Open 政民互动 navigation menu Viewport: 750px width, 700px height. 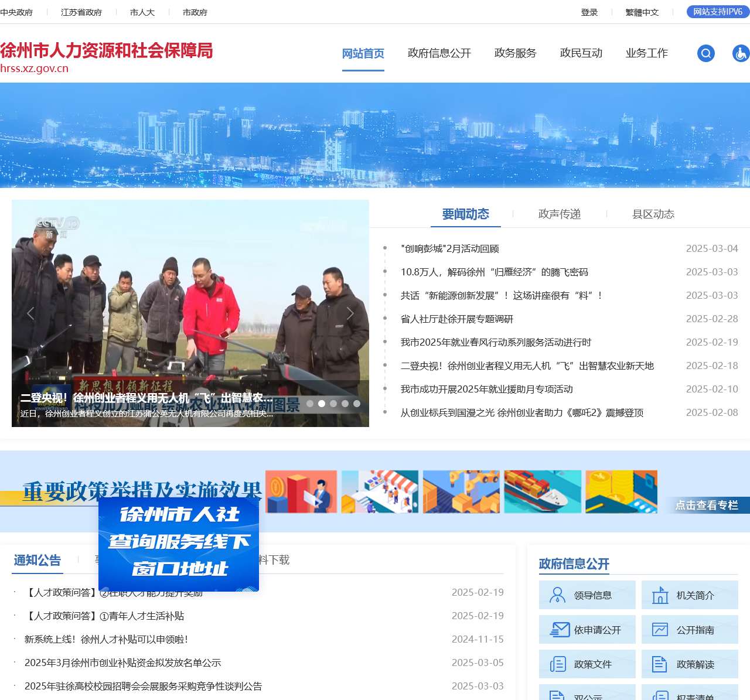581,53
